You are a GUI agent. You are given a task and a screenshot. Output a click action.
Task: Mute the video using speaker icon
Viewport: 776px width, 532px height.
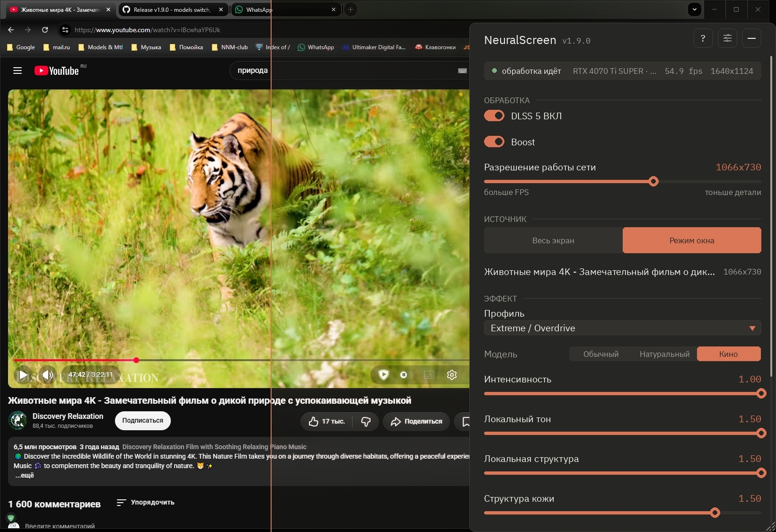47,375
